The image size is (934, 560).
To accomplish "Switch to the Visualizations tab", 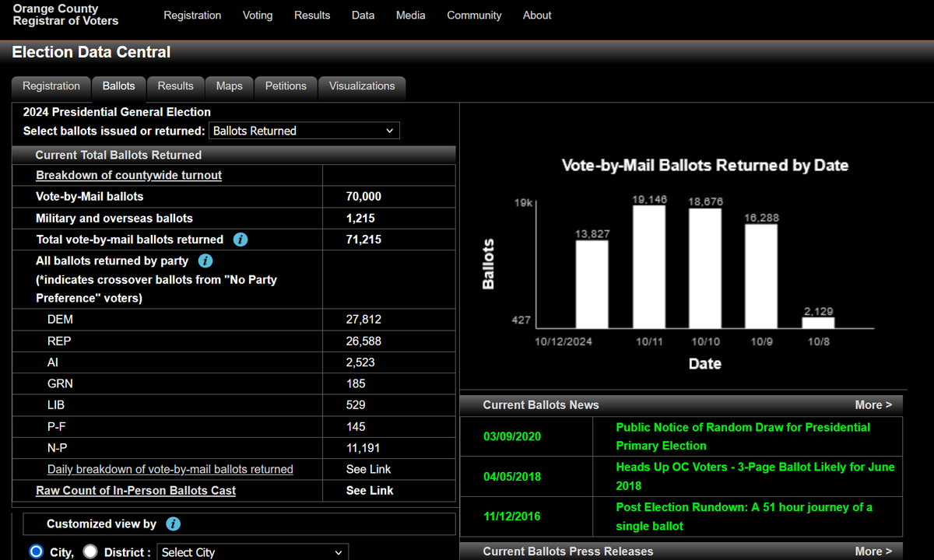I will (362, 87).
